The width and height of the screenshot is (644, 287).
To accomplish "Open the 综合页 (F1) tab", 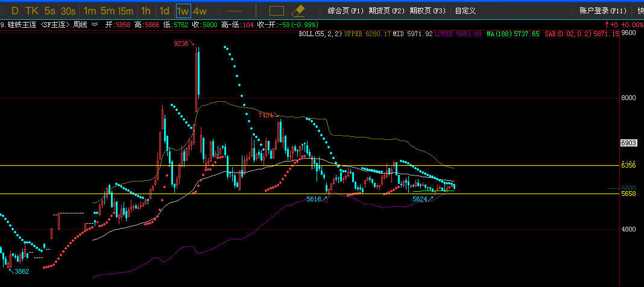I will [346, 11].
